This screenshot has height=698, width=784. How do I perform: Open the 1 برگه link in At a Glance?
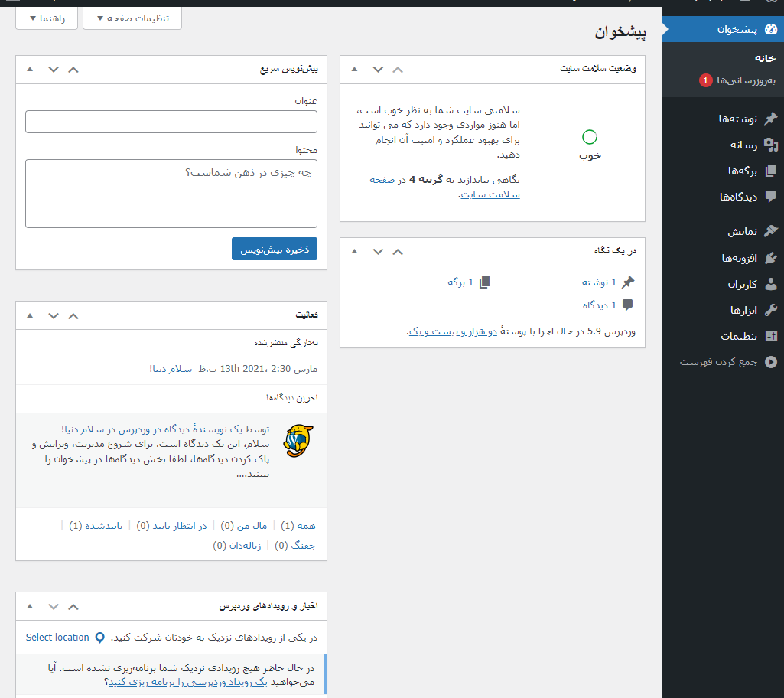coord(460,282)
